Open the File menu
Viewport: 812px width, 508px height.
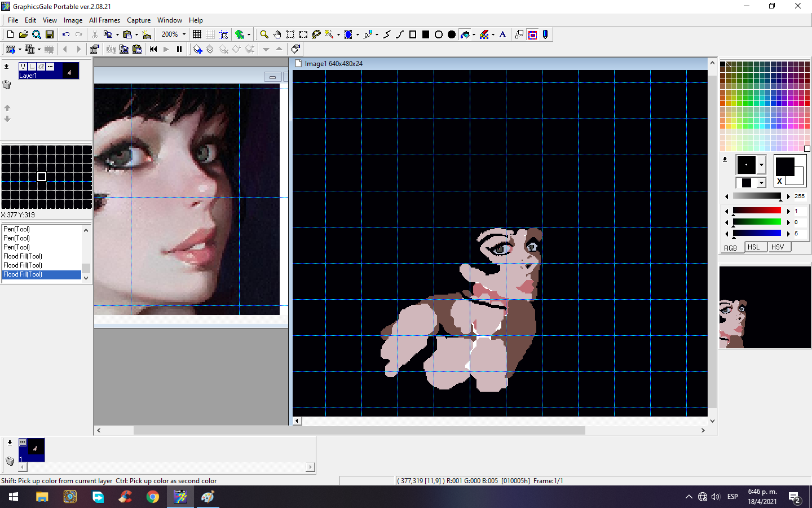pos(13,20)
